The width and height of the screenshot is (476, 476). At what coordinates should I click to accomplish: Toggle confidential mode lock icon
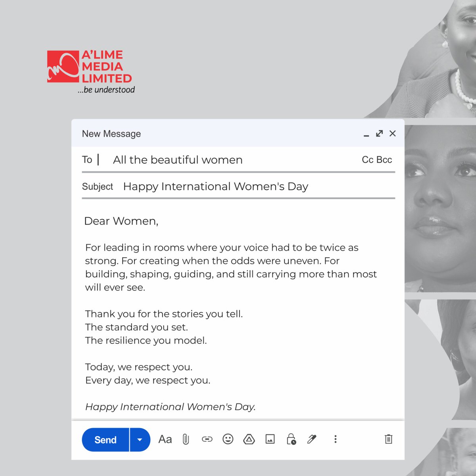pyautogui.click(x=291, y=439)
